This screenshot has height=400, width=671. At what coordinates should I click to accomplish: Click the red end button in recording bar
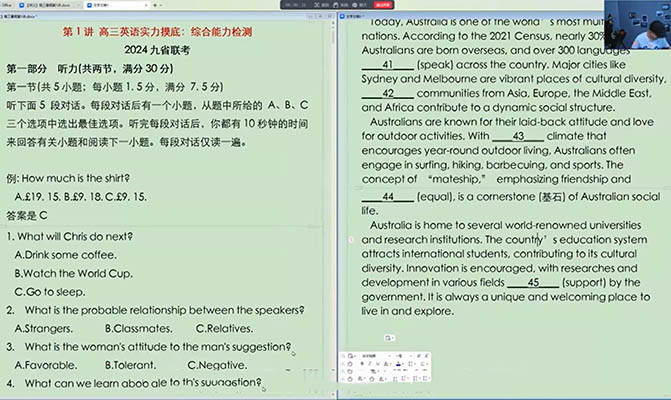click(x=383, y=5)
